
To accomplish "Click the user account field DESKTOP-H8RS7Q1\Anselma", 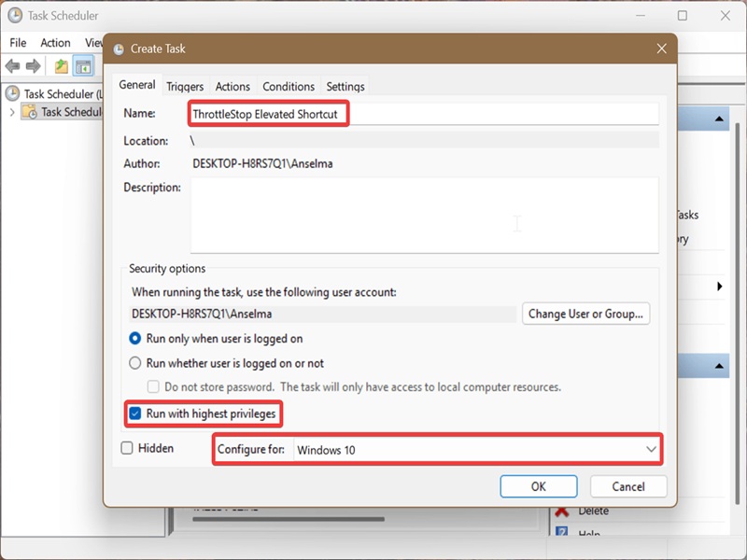I will 323,315.
